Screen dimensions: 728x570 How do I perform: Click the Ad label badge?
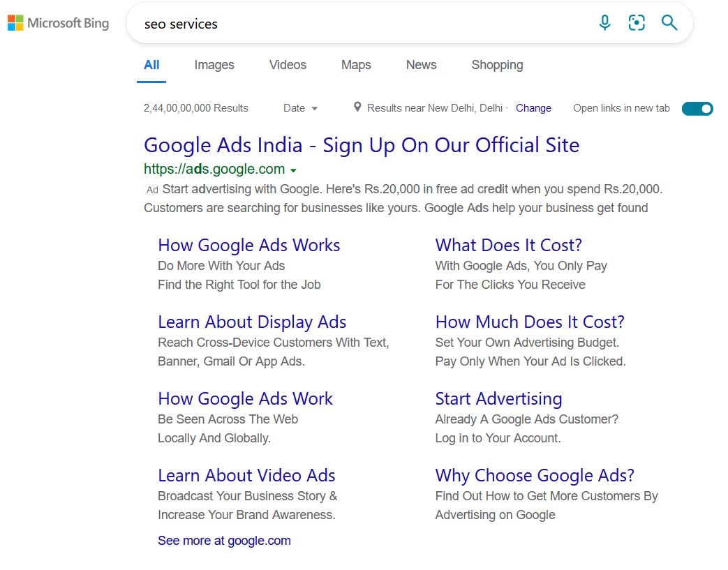pos(152,190)
